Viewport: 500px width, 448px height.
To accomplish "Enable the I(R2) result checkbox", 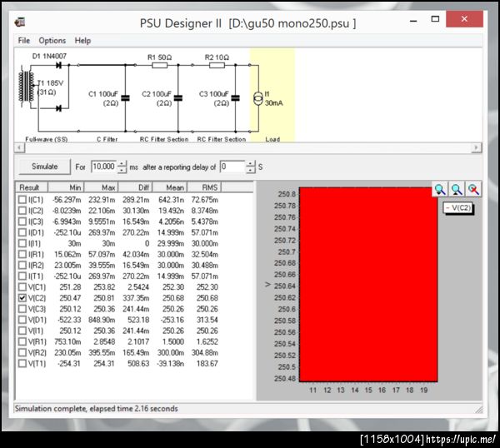I will point(22,265).
